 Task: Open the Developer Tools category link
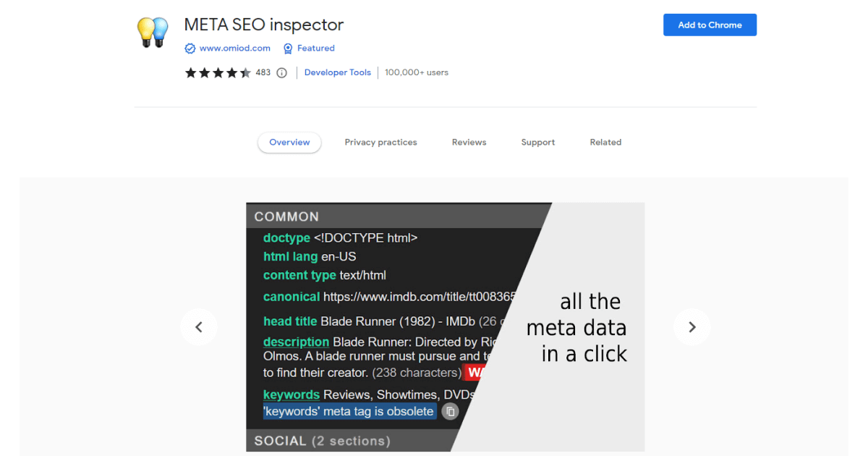tap(337, 72)
